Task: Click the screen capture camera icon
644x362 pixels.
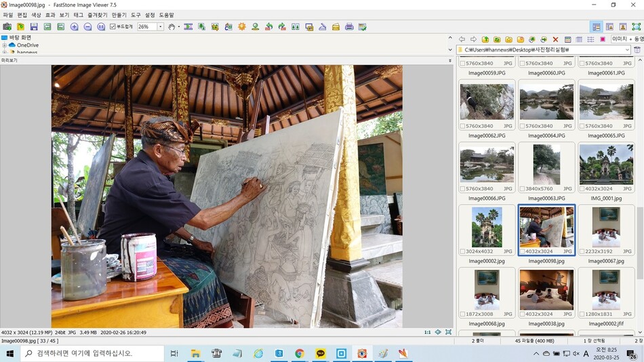Action: tap(7, 26)
